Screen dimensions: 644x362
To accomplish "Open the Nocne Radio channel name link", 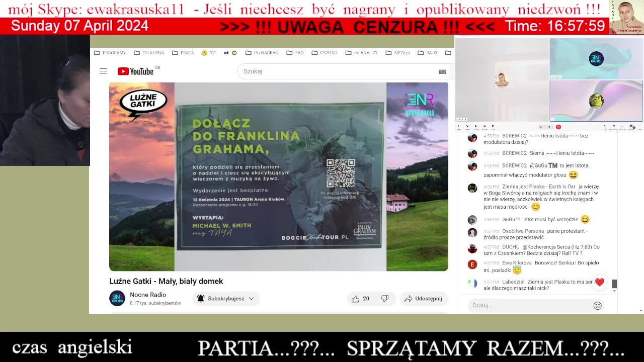I will tap(148, 295).
